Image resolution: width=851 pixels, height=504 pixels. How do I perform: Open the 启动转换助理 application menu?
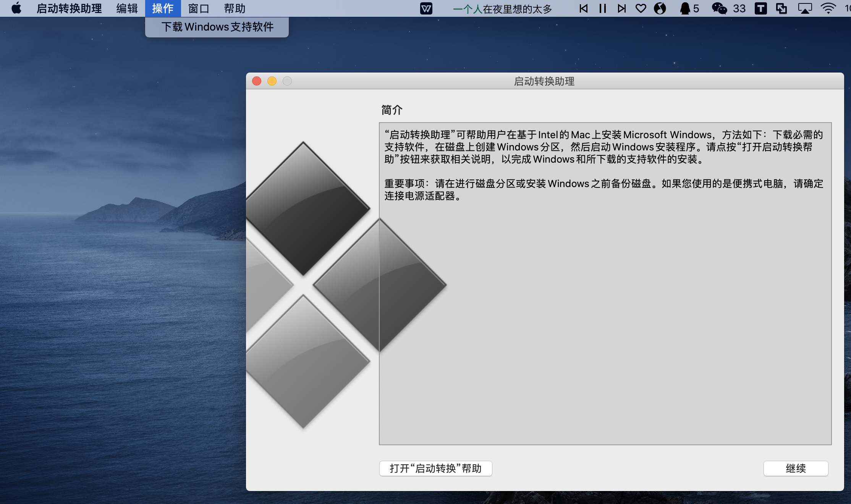coord(69,8)
